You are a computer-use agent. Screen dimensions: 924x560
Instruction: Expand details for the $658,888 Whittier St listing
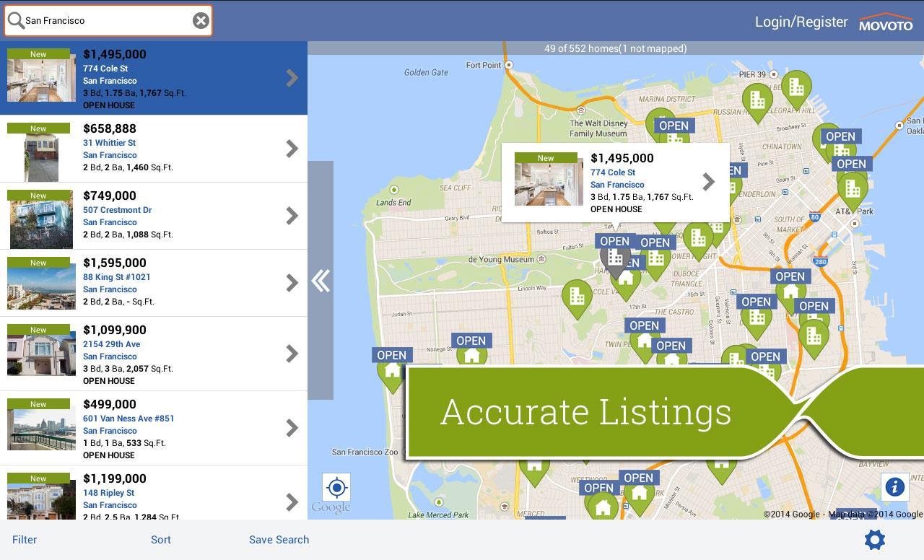coord(292,148)
